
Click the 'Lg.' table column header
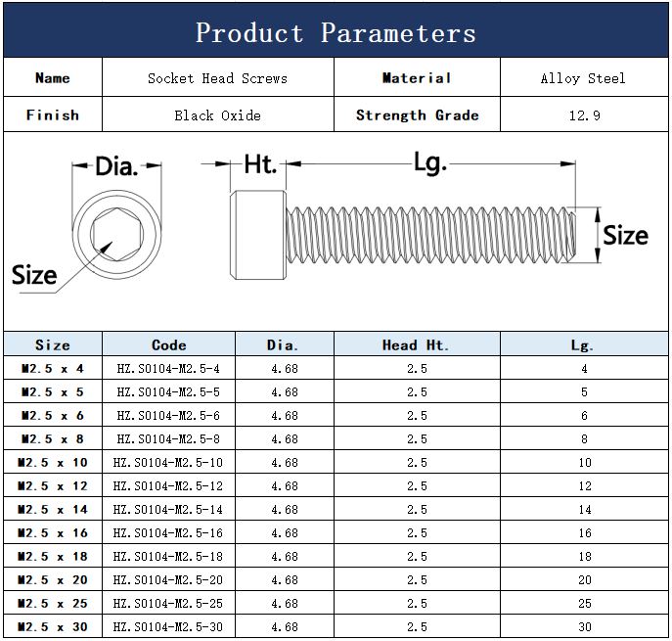tap(583, 344)
